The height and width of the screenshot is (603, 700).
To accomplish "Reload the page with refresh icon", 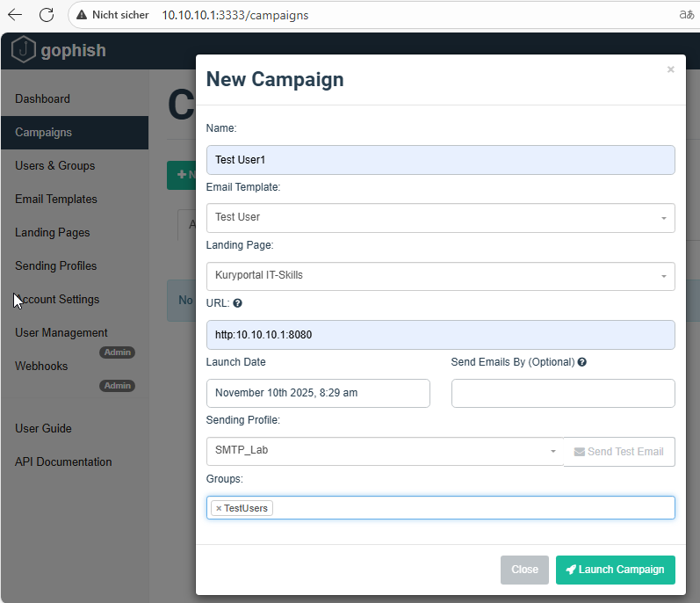I will point(47,15).
